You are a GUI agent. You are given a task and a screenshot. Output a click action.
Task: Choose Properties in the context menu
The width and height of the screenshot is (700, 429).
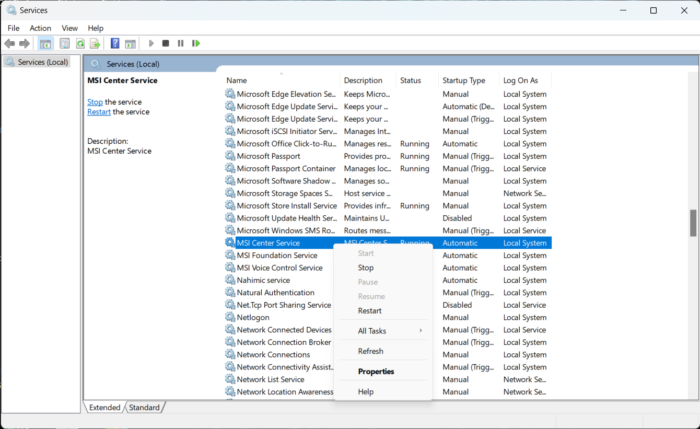383,371
